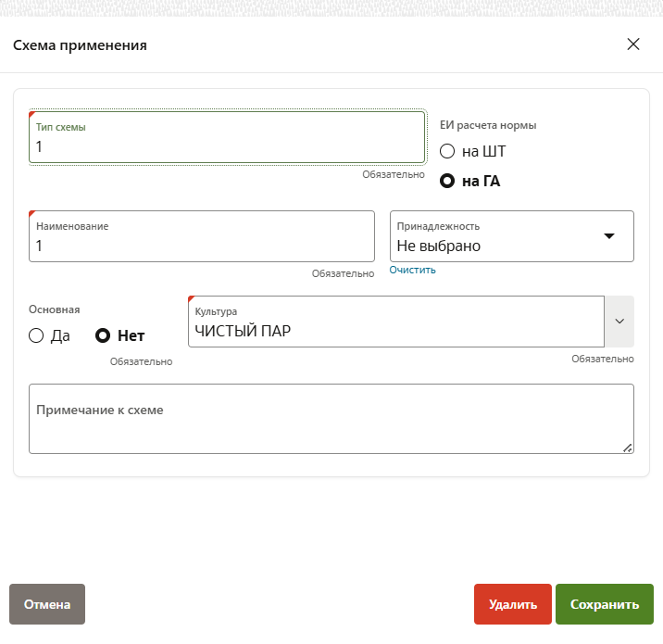Screen dimensions: 663x644
Task: Grab the resize handle of the note textarea
Action: (627, 448)
